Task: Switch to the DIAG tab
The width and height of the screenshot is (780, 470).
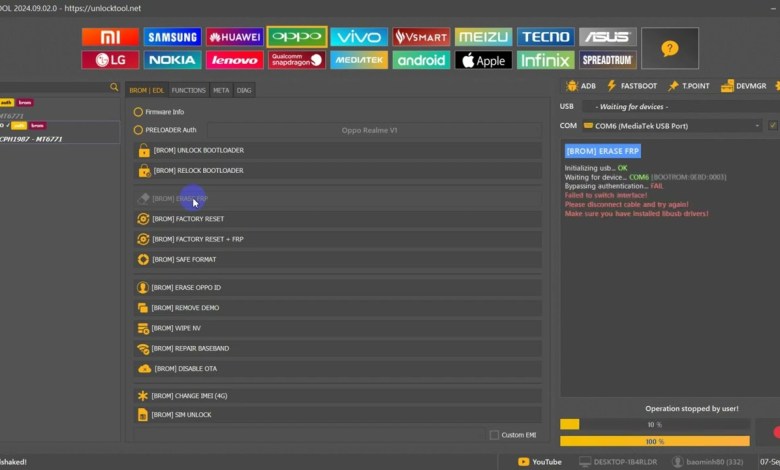Action: (x=244, y=90)
